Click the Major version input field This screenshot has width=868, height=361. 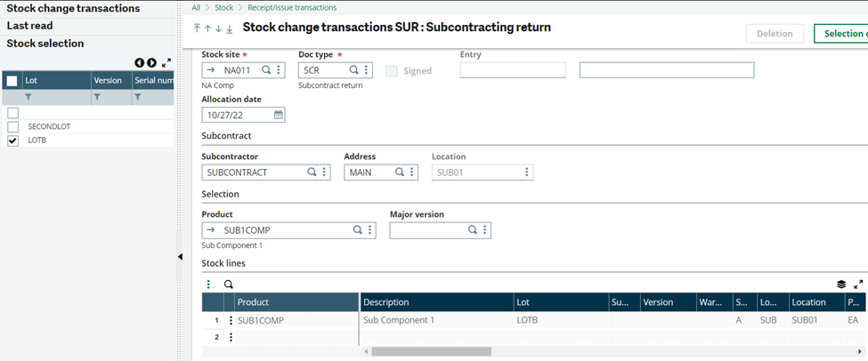[x=428, y=230]
